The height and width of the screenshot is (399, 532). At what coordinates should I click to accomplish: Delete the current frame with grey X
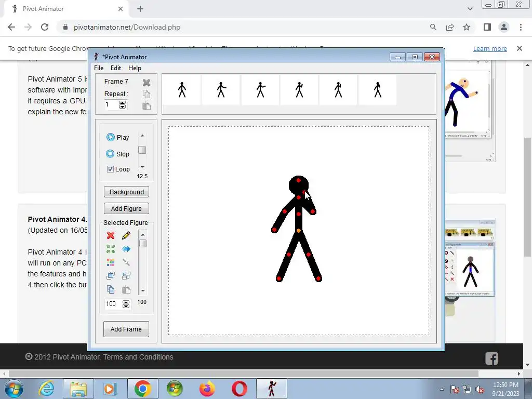pyautogui.click(x=146, y=83)
